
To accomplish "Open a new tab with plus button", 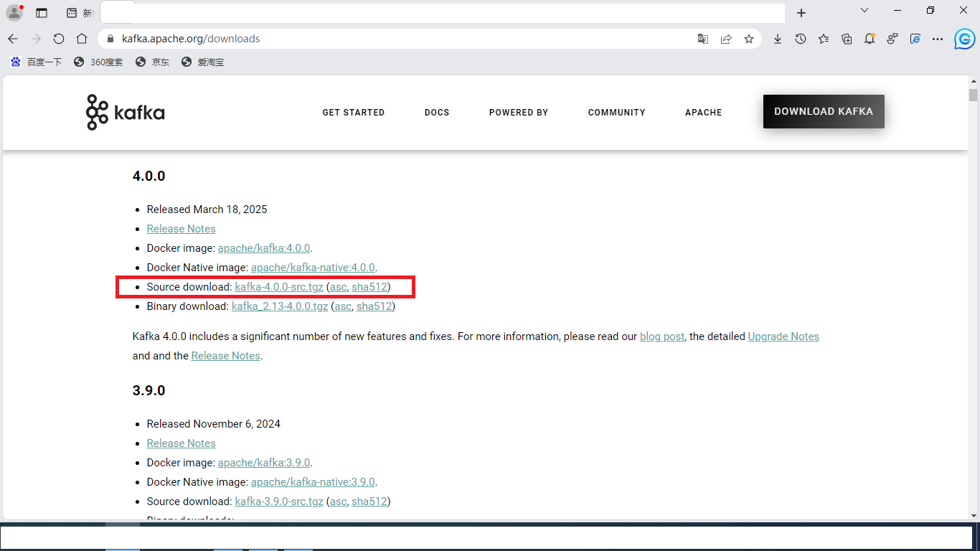I will [x=801, y=13].
